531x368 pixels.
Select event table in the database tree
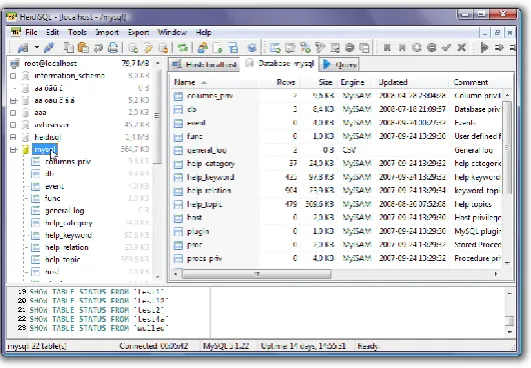tap(54, 186)
